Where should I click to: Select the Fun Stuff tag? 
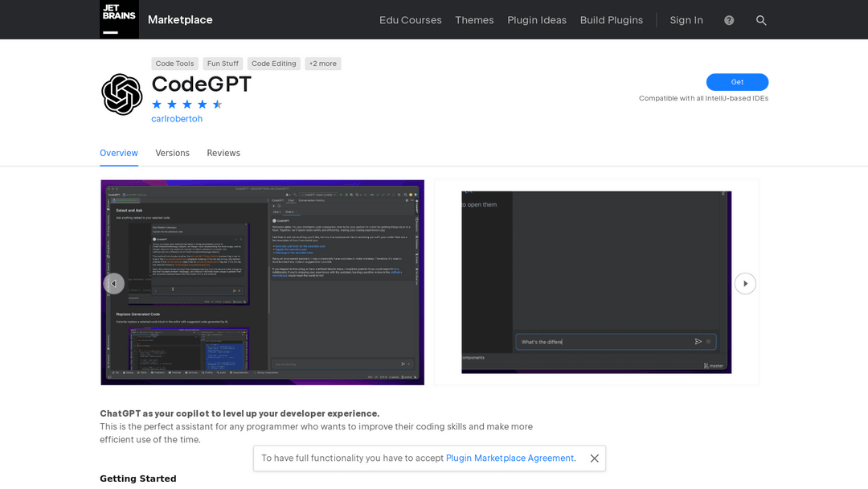coord(223,64)
